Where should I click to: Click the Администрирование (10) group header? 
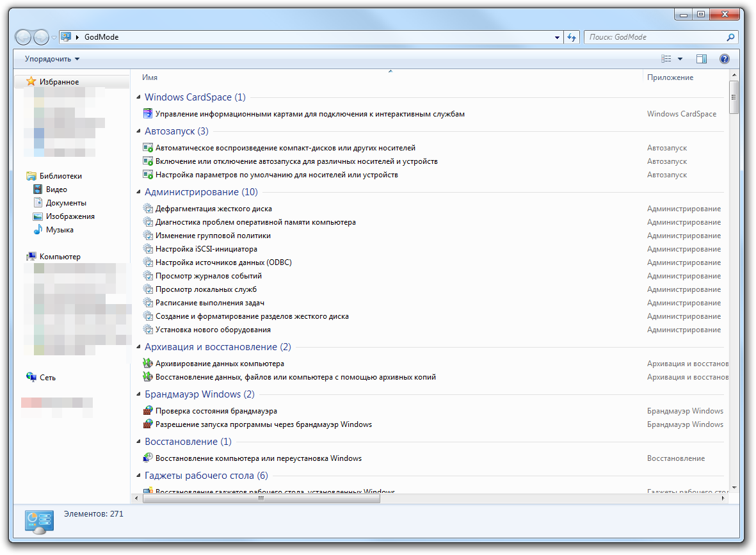point(201,192)
